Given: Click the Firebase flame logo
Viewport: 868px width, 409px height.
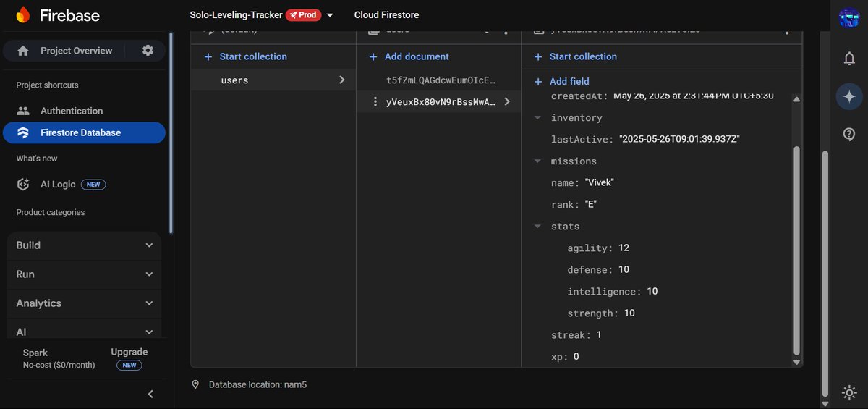Looking at the screenshot, I should tap(23, 14).
